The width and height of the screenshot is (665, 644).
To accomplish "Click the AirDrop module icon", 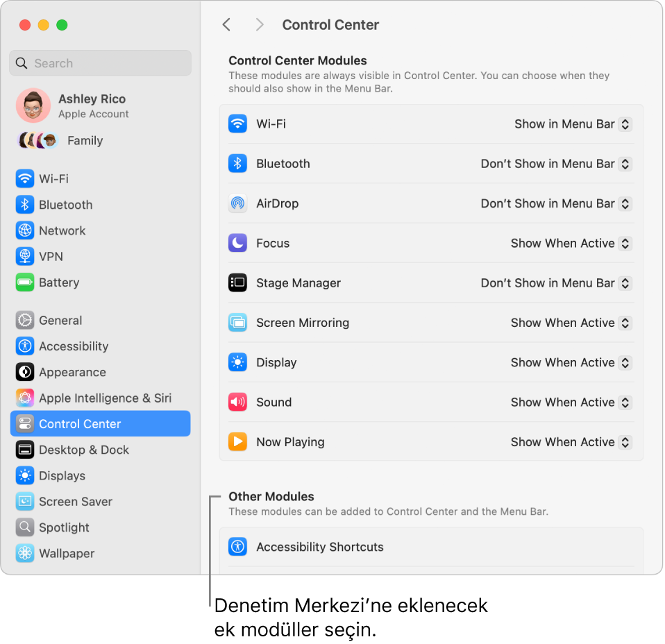I will (x=237, y=203).
